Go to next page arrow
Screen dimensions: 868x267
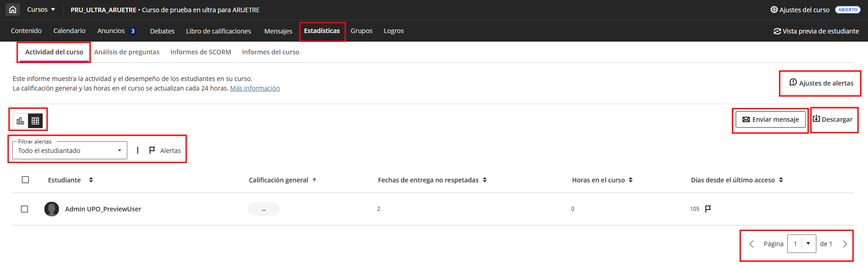pos(844,244)
